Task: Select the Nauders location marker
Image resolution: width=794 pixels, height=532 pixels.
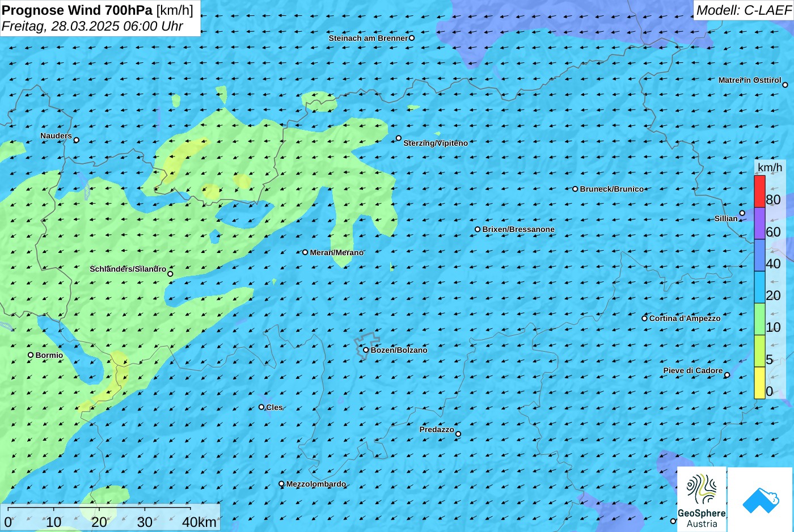Action: pyautogui.click(x=77, y=140)
